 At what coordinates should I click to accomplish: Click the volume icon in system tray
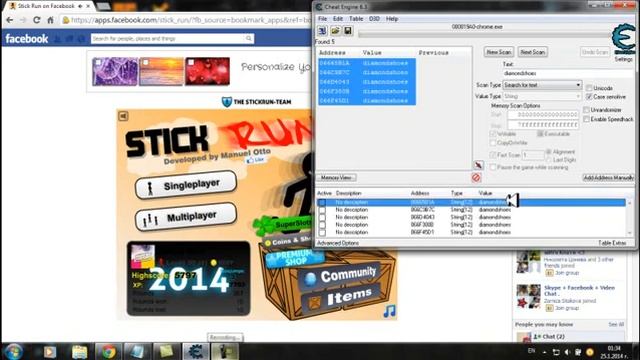[x=567, y=352]
